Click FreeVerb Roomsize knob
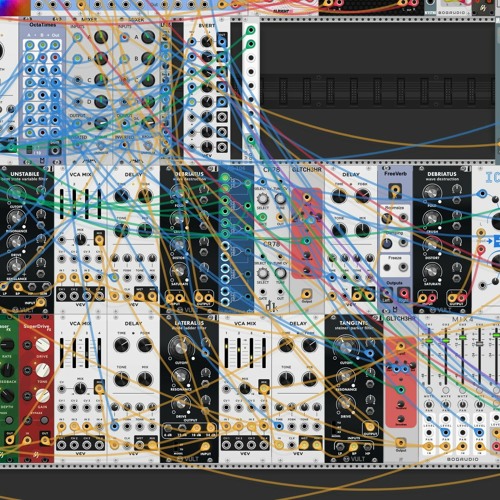Screen dimensions: 500x500 (x=387, y=219)
